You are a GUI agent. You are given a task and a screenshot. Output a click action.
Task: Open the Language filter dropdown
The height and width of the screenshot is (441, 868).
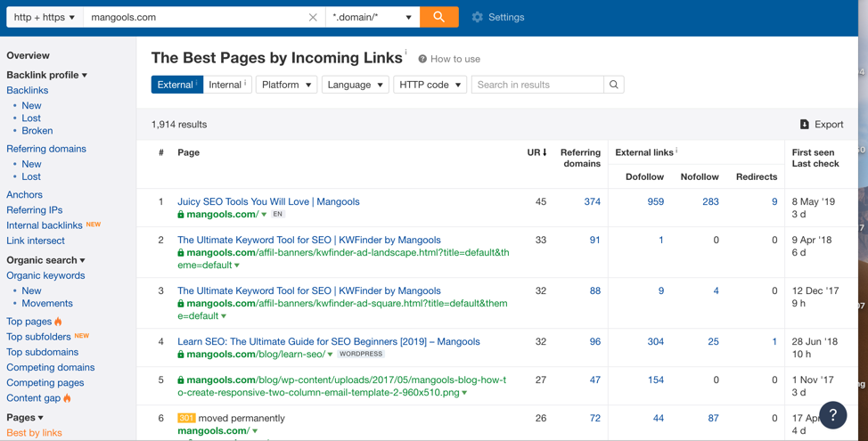pos(356,85)
